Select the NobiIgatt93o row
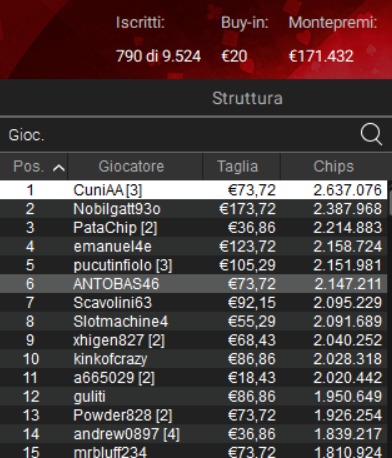Screen dimensions: 392x458 tap(194, 209)
